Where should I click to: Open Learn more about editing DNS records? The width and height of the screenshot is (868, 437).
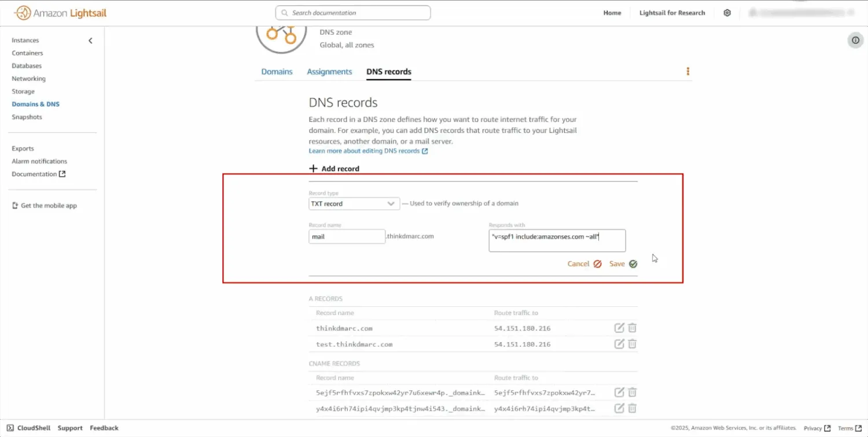pyautogui.click(x=368, y=151)
